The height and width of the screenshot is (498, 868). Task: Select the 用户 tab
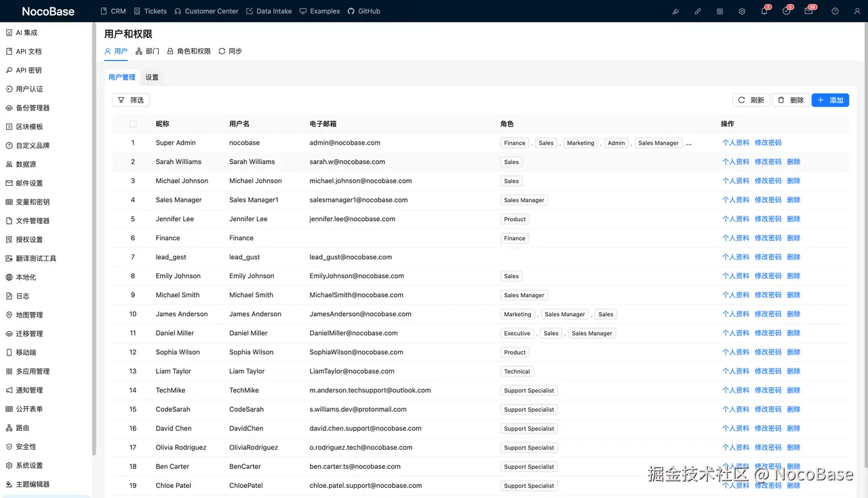pyautogui.click(x=115, y=52)
